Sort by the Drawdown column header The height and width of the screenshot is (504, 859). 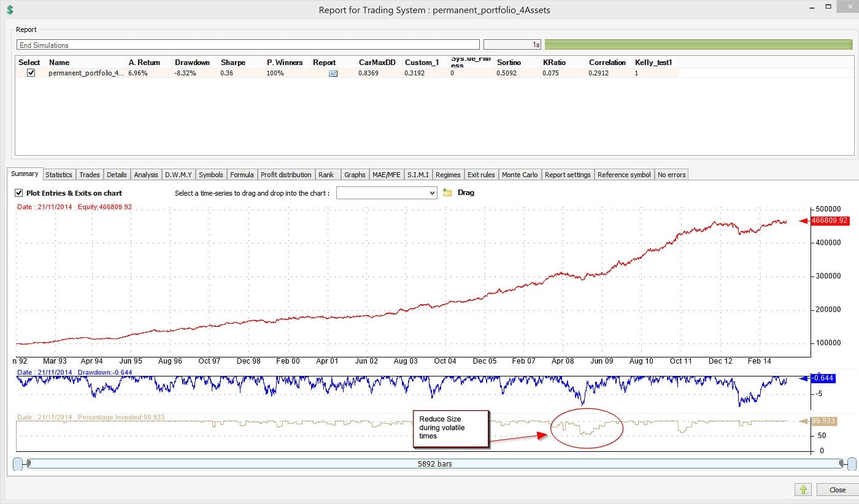click(192, 63)
